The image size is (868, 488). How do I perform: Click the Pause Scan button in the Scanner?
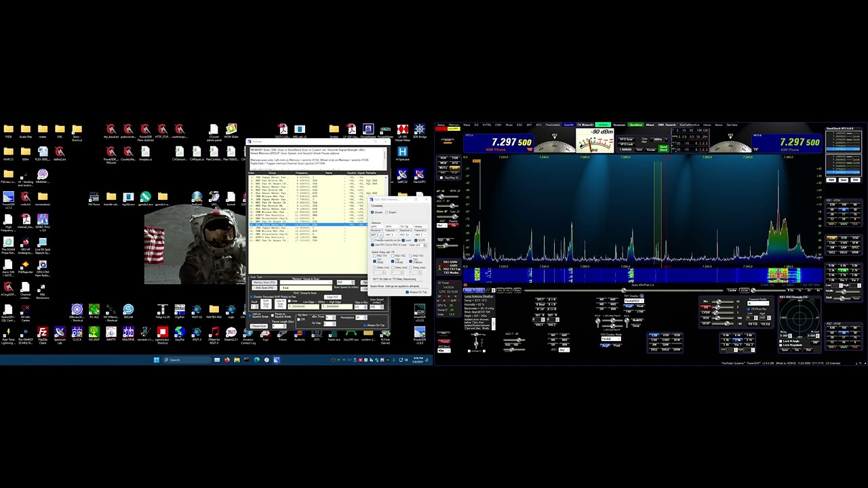[259, 326]
